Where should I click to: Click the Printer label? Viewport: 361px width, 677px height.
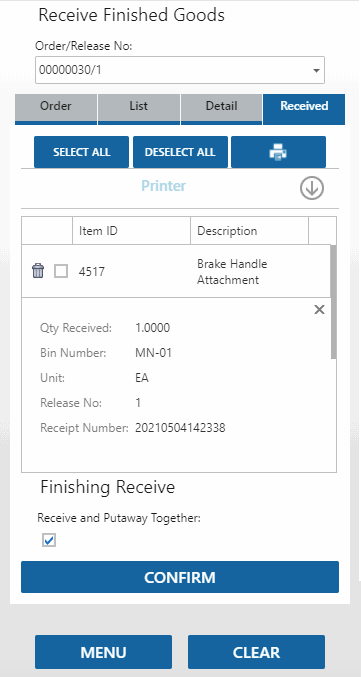click(164, 186)
